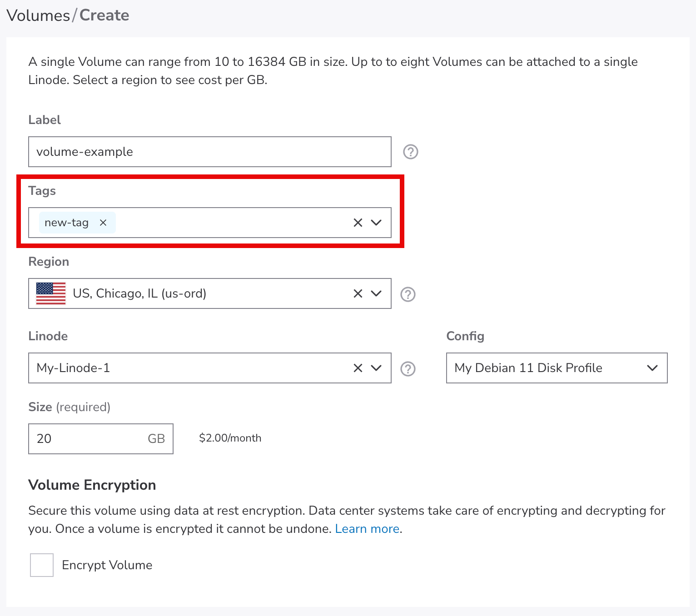The image size is (696, 616).
Task: Expand the Linode selection dropdown chevron
Action: tap(376, 368)
